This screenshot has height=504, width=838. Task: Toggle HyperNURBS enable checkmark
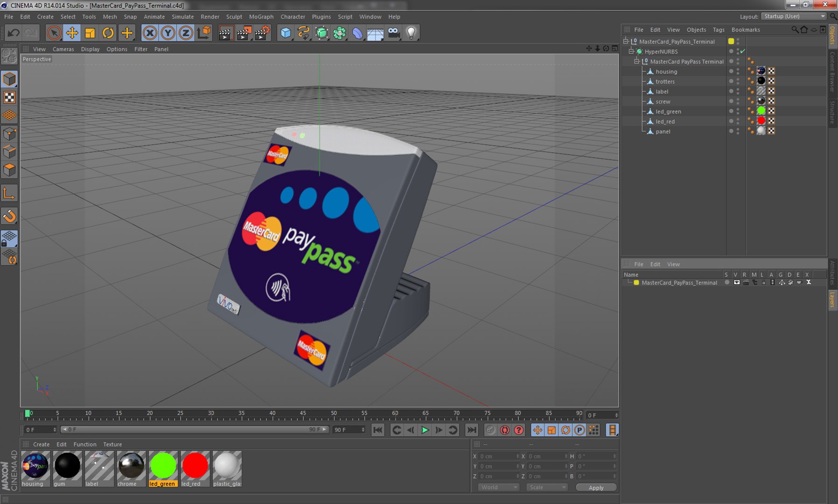coord(743,51)
